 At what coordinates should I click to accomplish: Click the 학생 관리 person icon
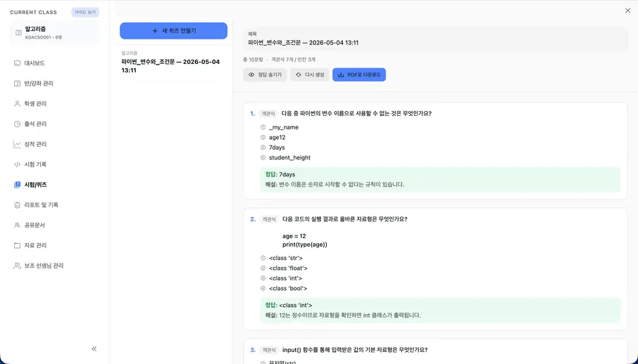(x=17, y=104)
